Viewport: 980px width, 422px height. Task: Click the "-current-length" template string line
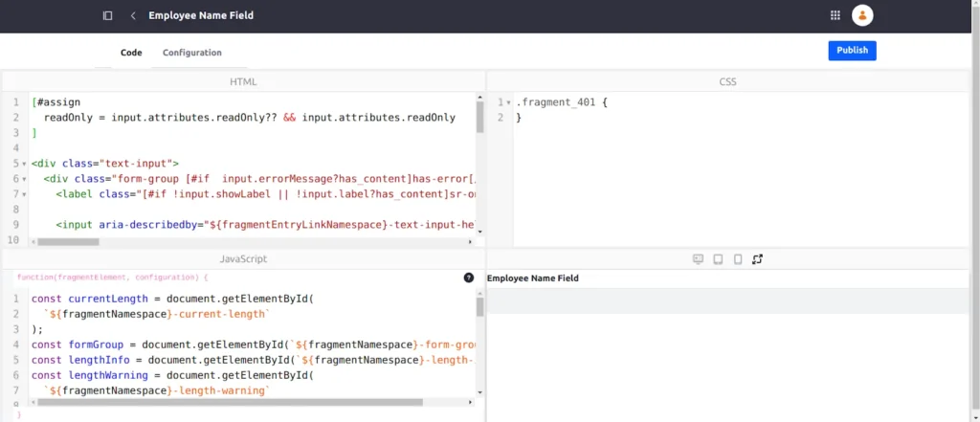157,314
